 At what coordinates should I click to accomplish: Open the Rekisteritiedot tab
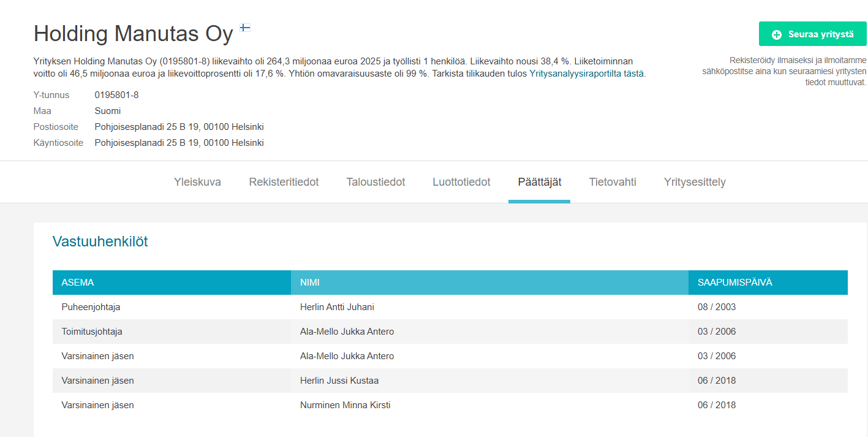(x=284, y=182)
